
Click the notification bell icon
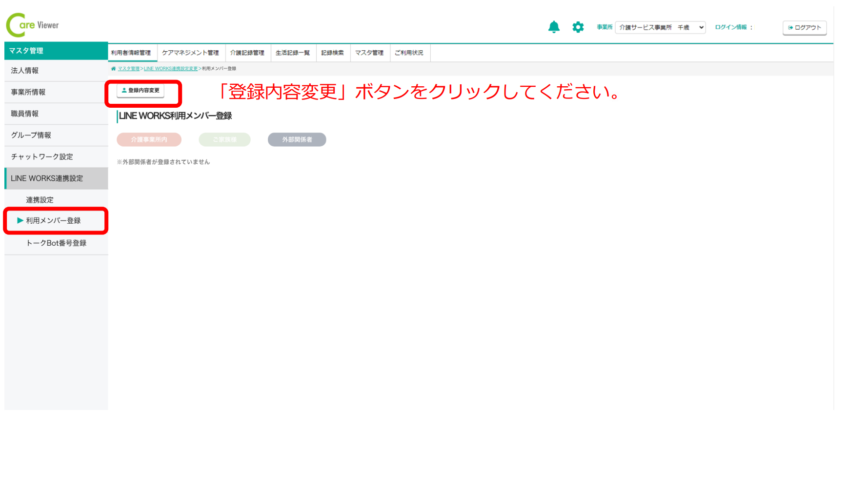554,27
